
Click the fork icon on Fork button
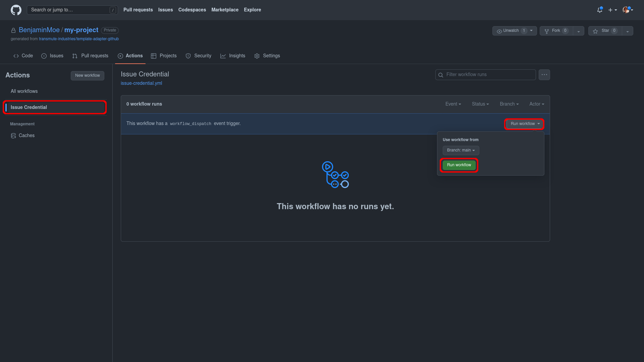click(x=547, y=31)
